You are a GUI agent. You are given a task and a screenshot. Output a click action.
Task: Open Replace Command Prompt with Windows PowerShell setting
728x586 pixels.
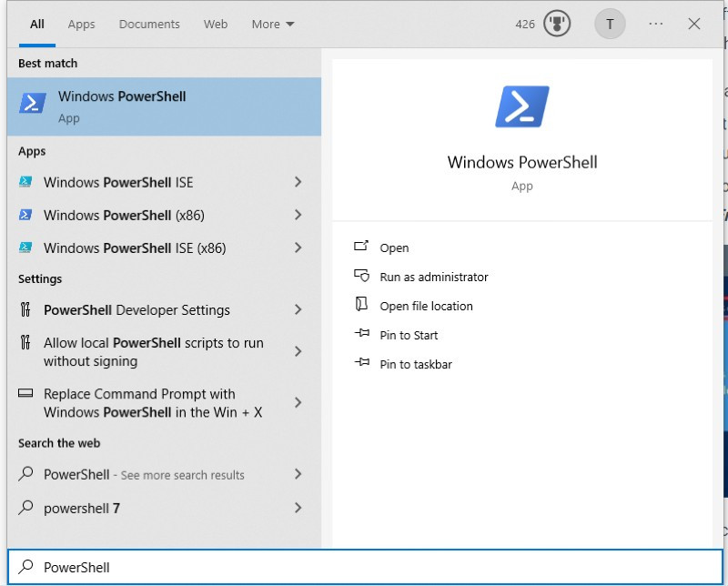(153, 403)
